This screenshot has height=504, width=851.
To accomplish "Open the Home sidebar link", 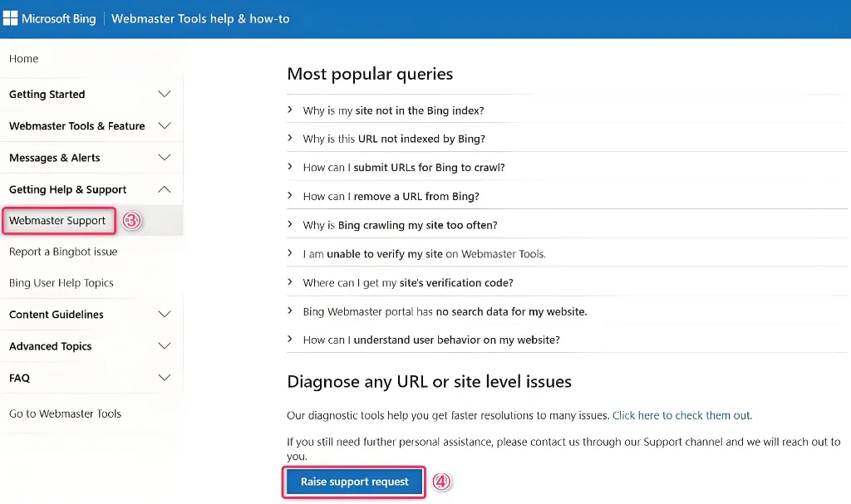I will click(24, 59).
